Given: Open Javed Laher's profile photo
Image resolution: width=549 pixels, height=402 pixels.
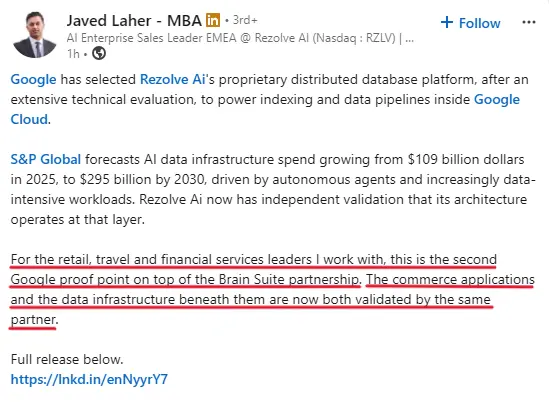Looking at the screenshot, I should point(35,35).
